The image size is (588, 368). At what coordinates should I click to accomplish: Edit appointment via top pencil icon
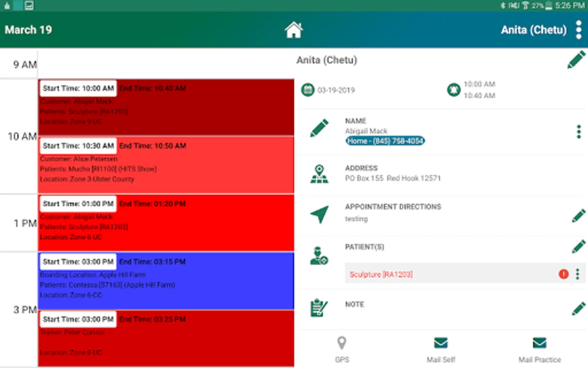[576, 60]
